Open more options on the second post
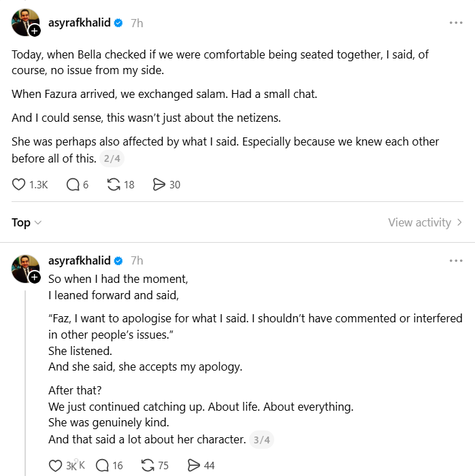475x476 pixels. click(x=456, y=260)
